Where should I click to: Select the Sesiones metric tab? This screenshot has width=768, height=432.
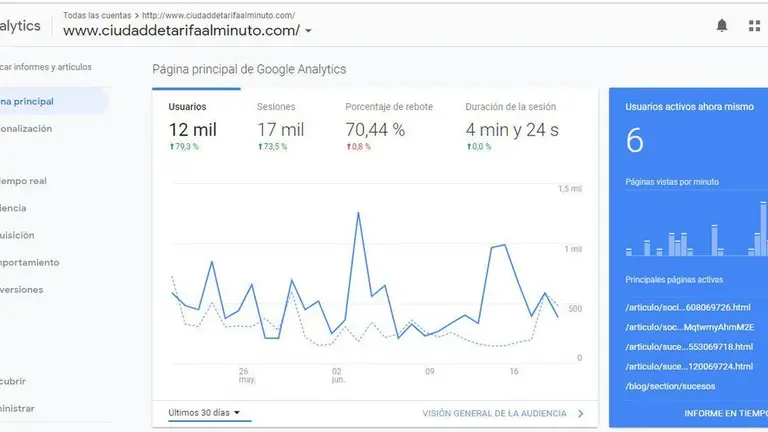pos(281,126)
